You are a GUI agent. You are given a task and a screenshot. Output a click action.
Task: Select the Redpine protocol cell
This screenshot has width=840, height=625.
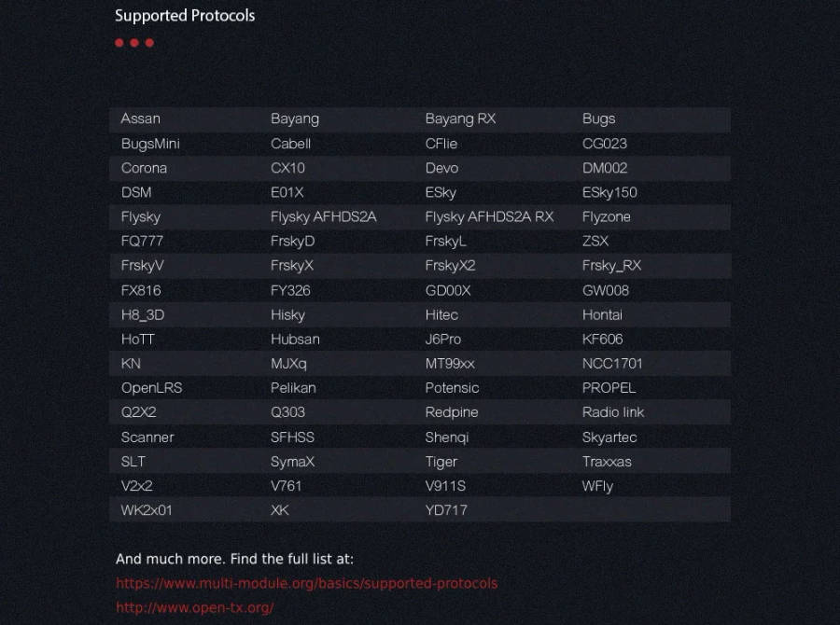(x=452, y=412)
